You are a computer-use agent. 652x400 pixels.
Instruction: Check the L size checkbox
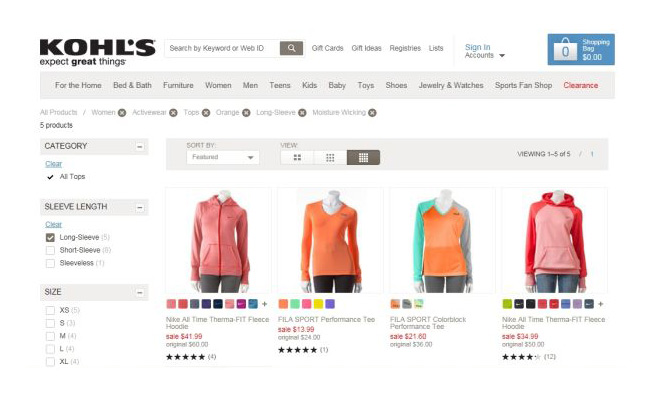click(x=50, y=349)
